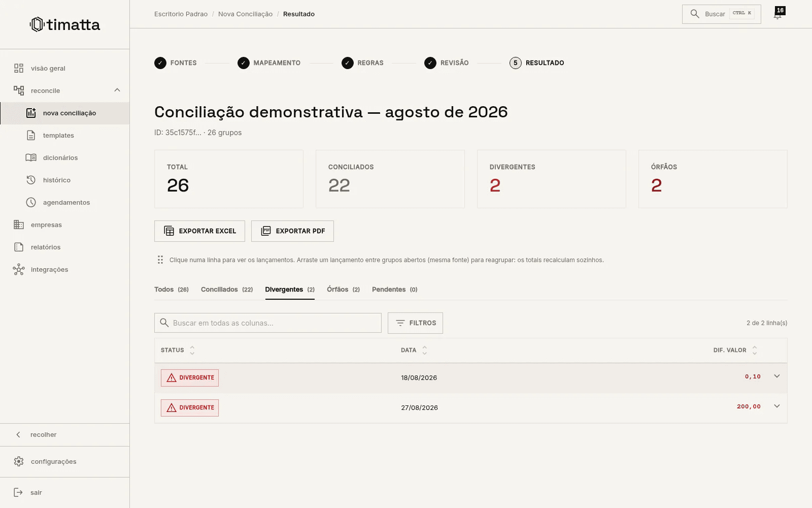Select the nova conciliação chart icon
812x508 pixels.
coord(31,113)
